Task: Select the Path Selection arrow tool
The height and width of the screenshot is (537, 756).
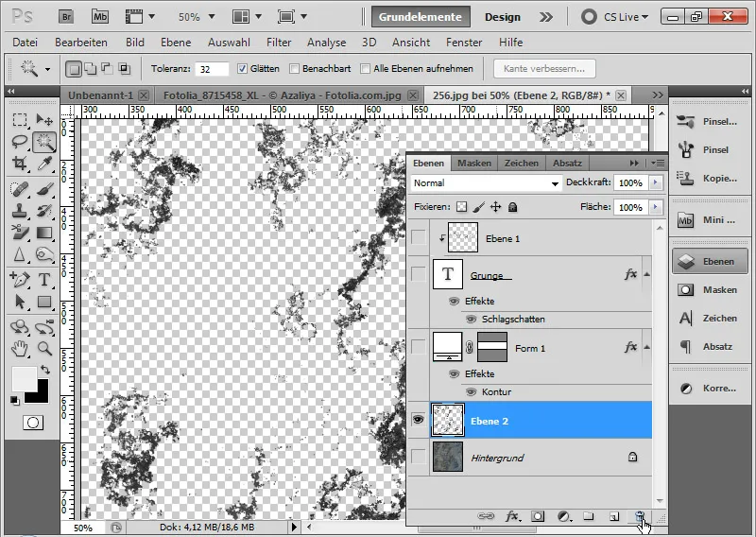Action: point(20,302)
